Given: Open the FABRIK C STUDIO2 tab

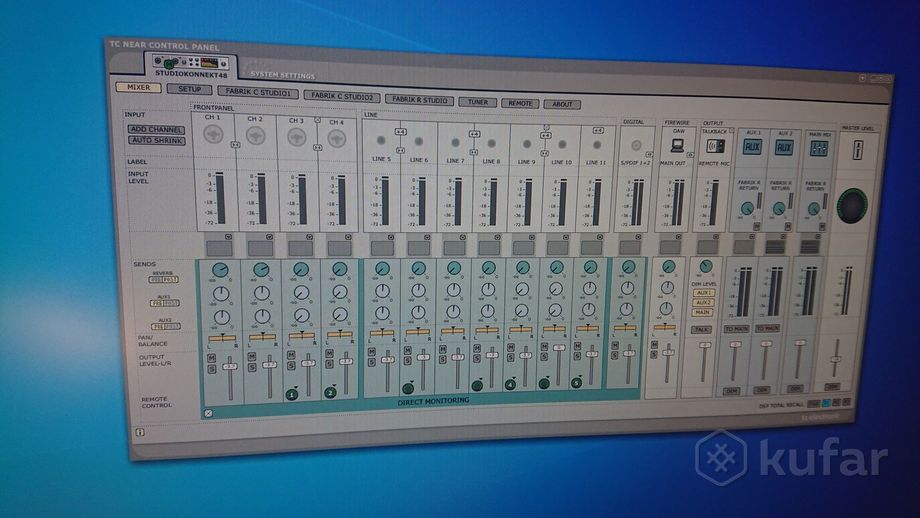Looking at the screenshot, I should (x=341, y=96).
